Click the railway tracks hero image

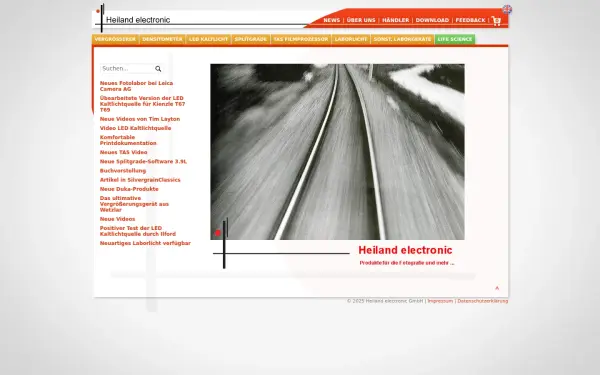click(x=337, y=152)
